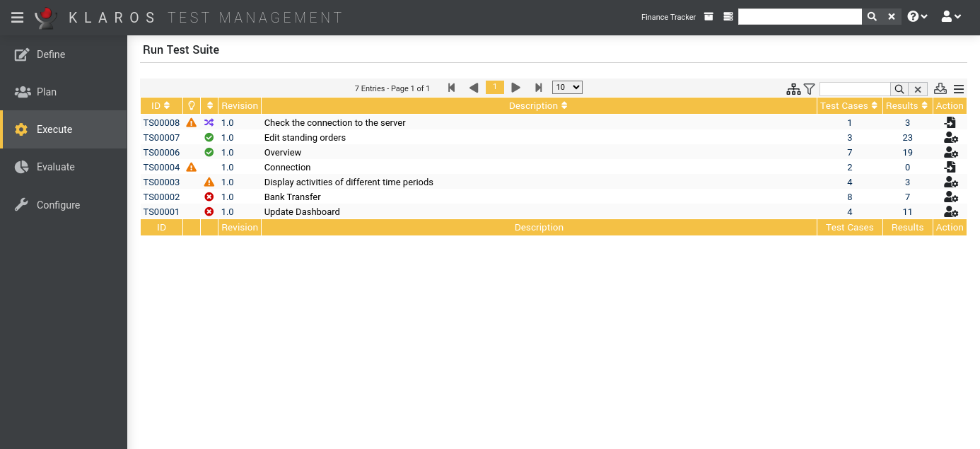The width and height of the screenshot is (980, 449).
Task: Export the test suite list via download icon
Action: [x=940, y=88]
